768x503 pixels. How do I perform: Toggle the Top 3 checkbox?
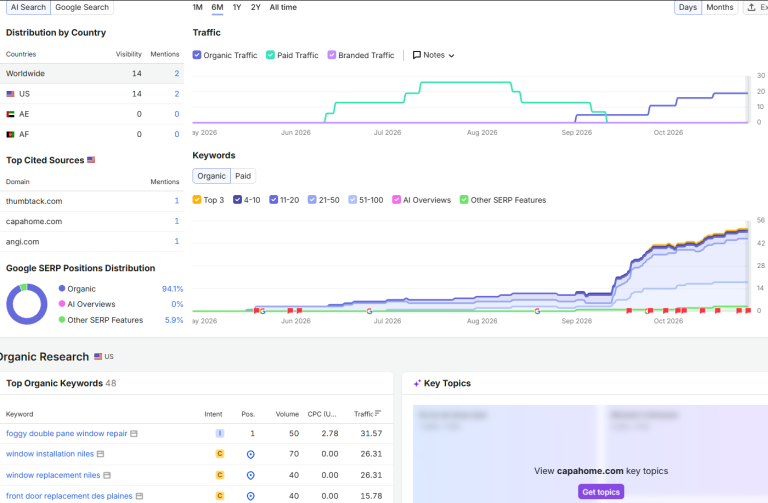[x=197, y=199]
